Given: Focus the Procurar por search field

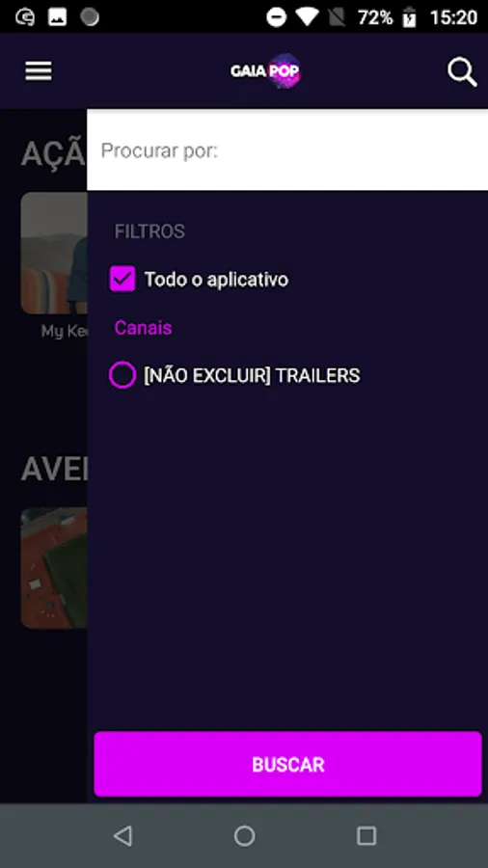Looking at the screenshot, I should 287,150.
